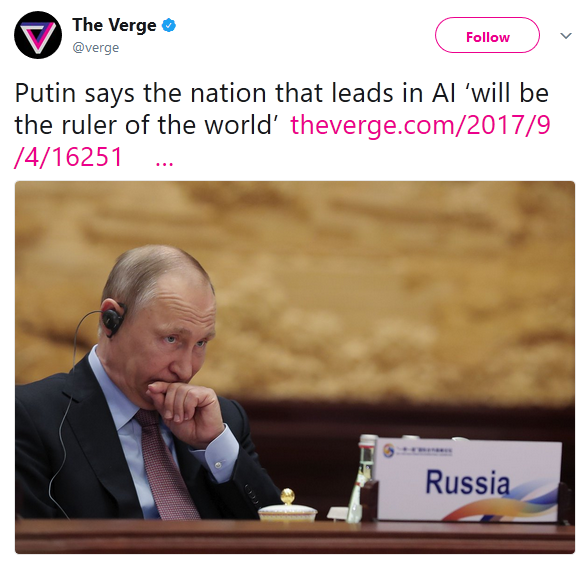
Task: Open The Verge profile avatar logo
Action: 38,35
